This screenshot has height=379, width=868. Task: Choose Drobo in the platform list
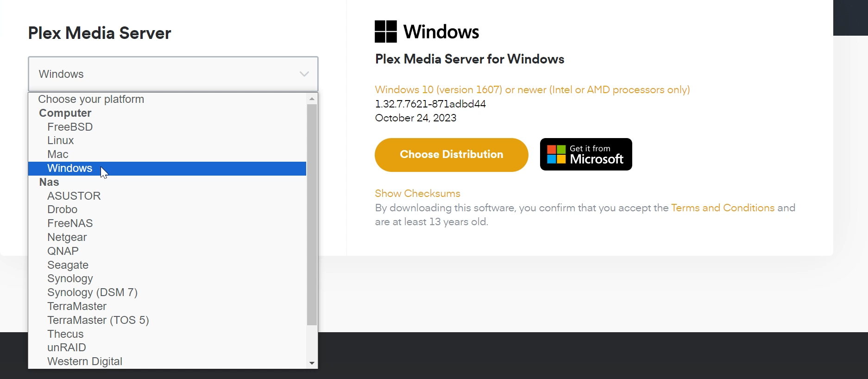tap(167, 209)
